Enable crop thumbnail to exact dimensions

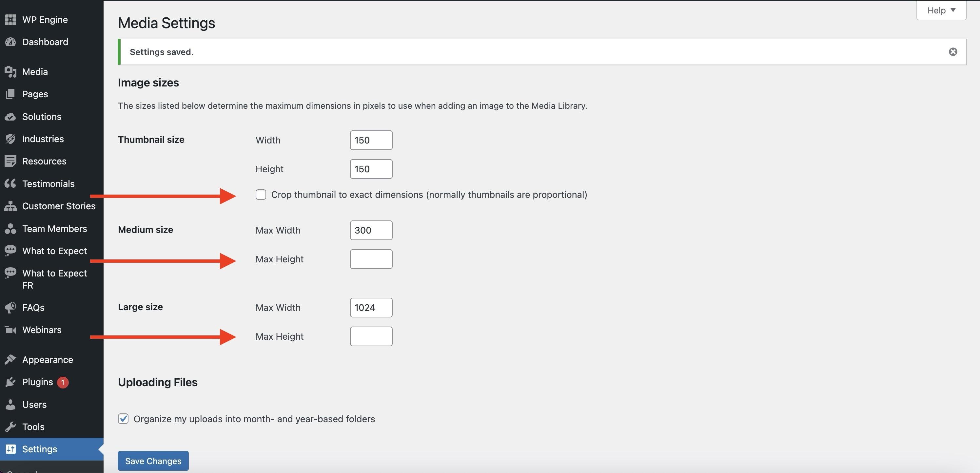coord(261,195)
